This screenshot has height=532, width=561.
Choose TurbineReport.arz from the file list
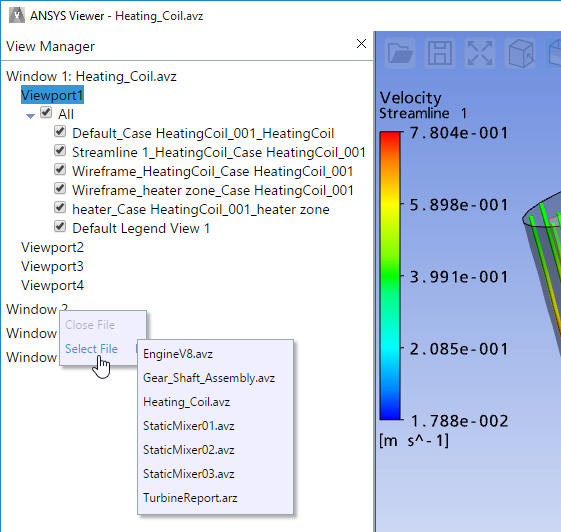190,498
